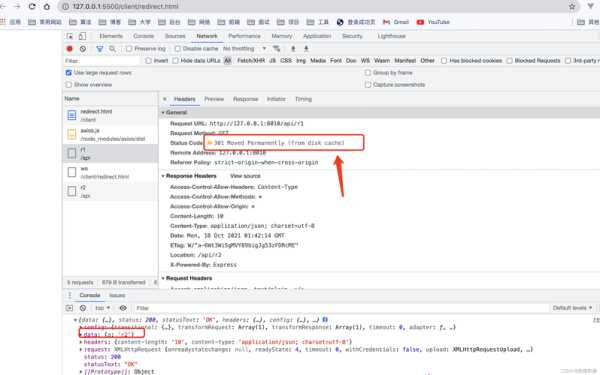Open the YouTube bookmark

pos(433,22)
